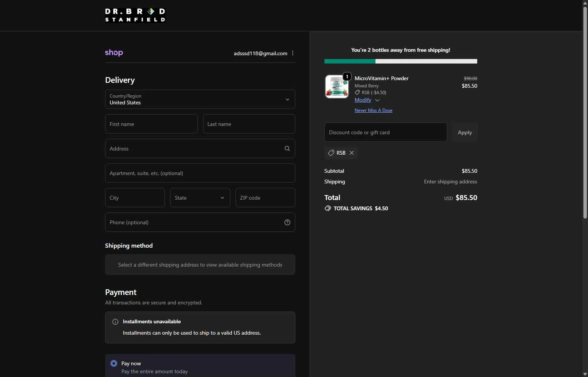This screenshot has height=377, width=588.
Task: Select the Pay now radio button
Action: click(114, 363)
